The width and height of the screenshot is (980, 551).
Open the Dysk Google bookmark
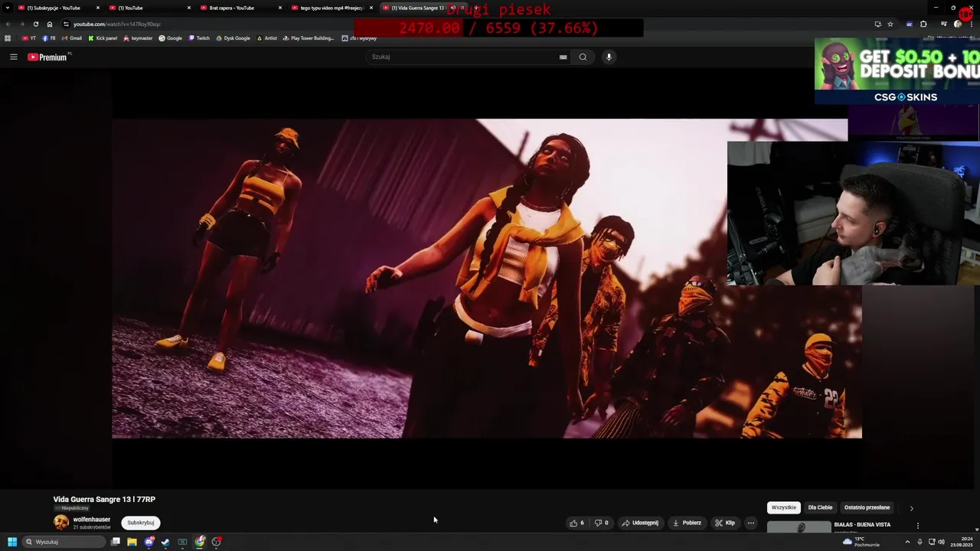[233, 38]
